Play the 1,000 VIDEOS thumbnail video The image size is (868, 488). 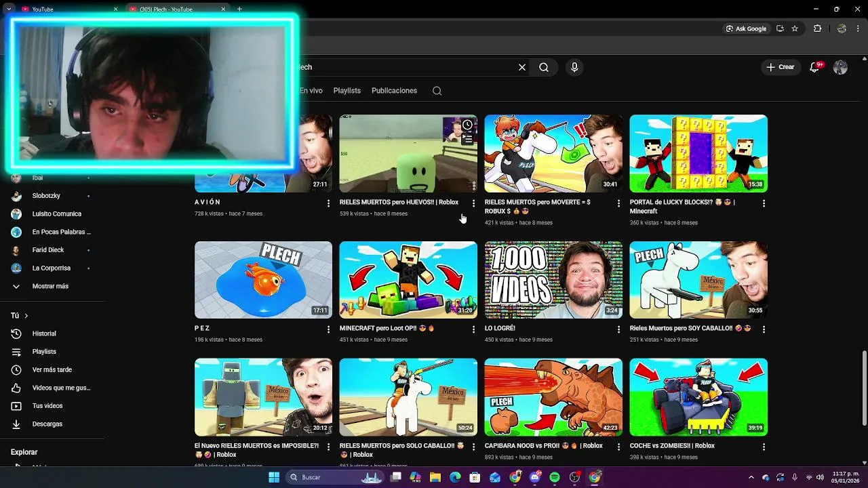click(x=553, y=280)
